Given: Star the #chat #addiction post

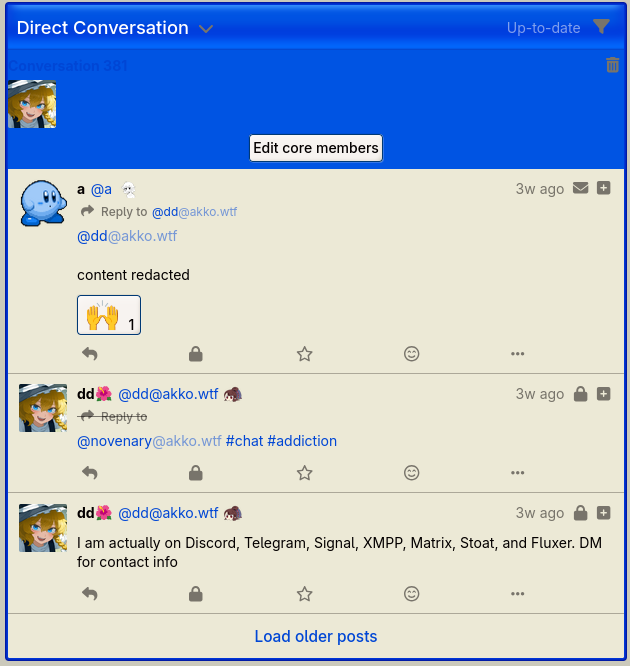Looking at the screenshot, I should [x=305, y=473].
